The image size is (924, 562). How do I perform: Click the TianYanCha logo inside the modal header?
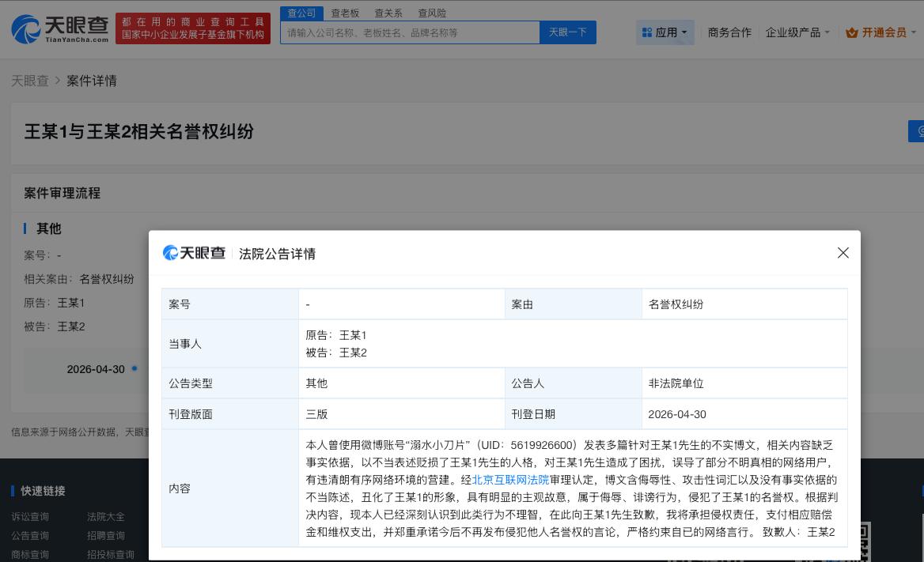(193, 253)
